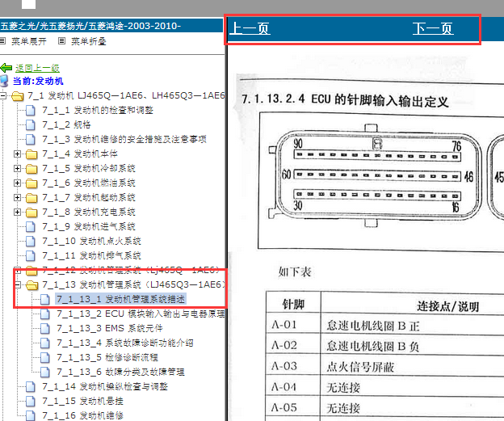504x421 pixels.
Task: Open 7_1_15 发动机悬挂 page
Action: tap(83, 401)
